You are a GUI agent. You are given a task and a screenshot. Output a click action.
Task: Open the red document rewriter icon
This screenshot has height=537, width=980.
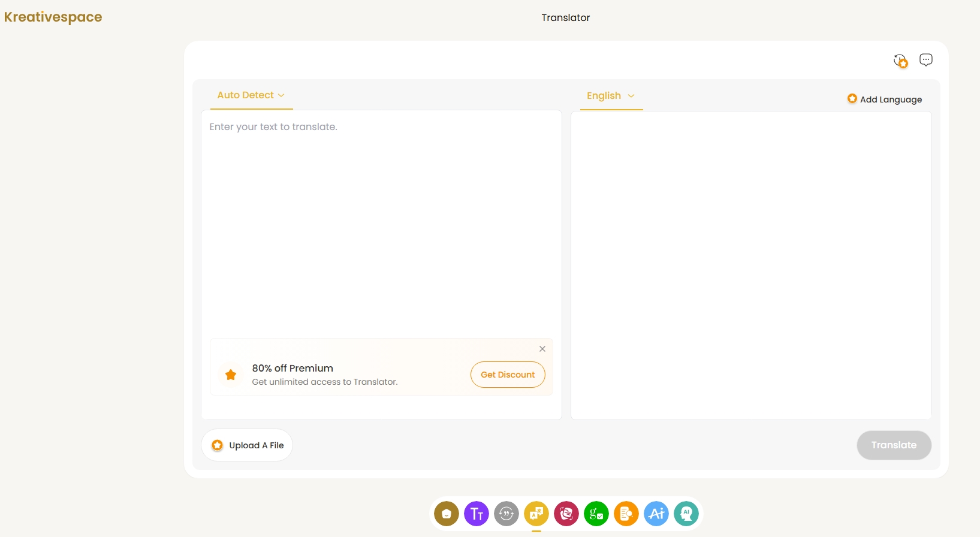pyautogui.click(x=566, y=514)
